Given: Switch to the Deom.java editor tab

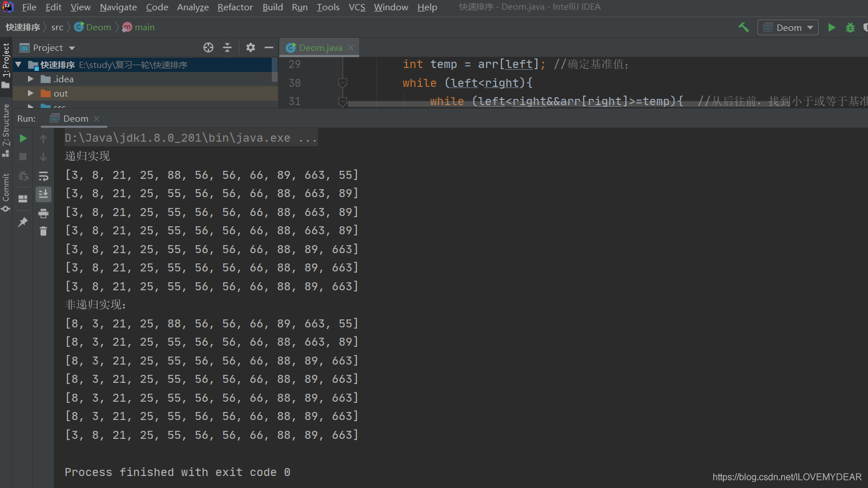Looking at the screenshot, I should tap(320, 47).
